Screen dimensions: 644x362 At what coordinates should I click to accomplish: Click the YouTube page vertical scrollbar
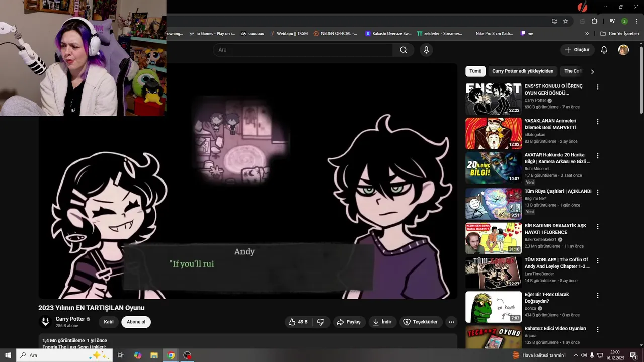click(x=641, y=79)
